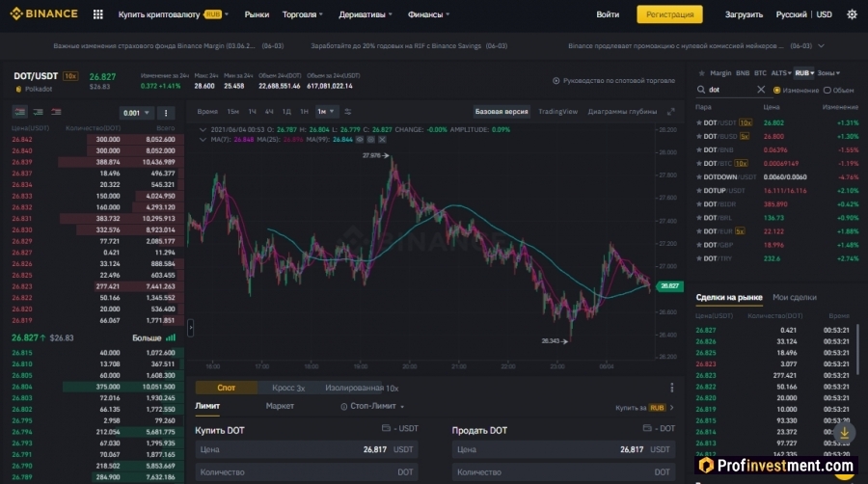
Task: Select the Спот trading tab
Action: tap(226, 388)
